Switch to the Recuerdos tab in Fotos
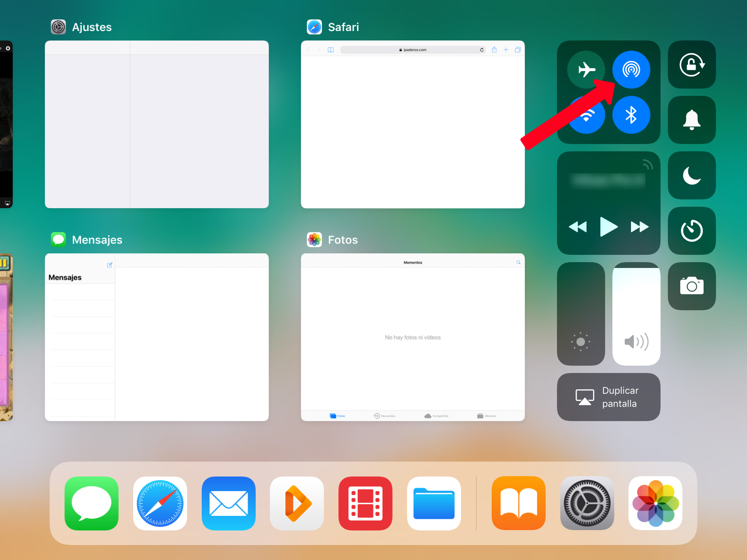Viewport: 747px width, 560px height. coord(384,416)
